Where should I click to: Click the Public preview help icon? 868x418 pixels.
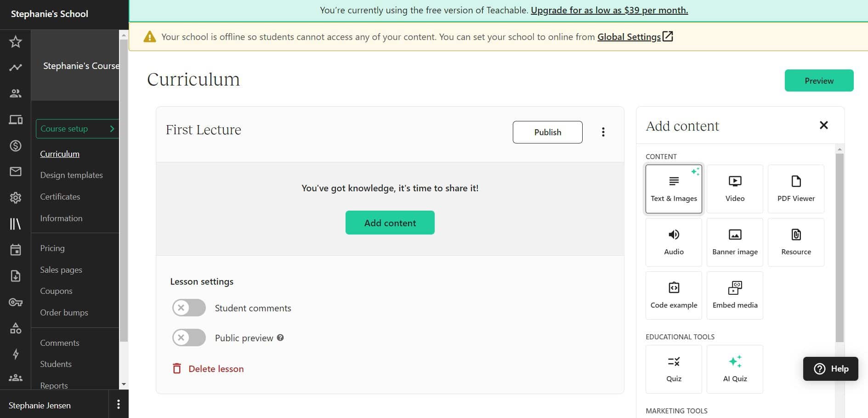click(x=280, y=338)
